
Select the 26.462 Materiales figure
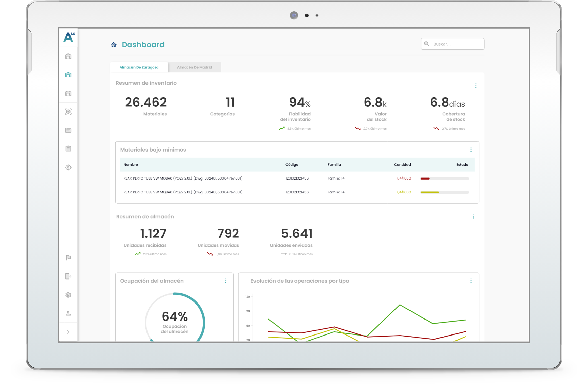pos(146,102)
